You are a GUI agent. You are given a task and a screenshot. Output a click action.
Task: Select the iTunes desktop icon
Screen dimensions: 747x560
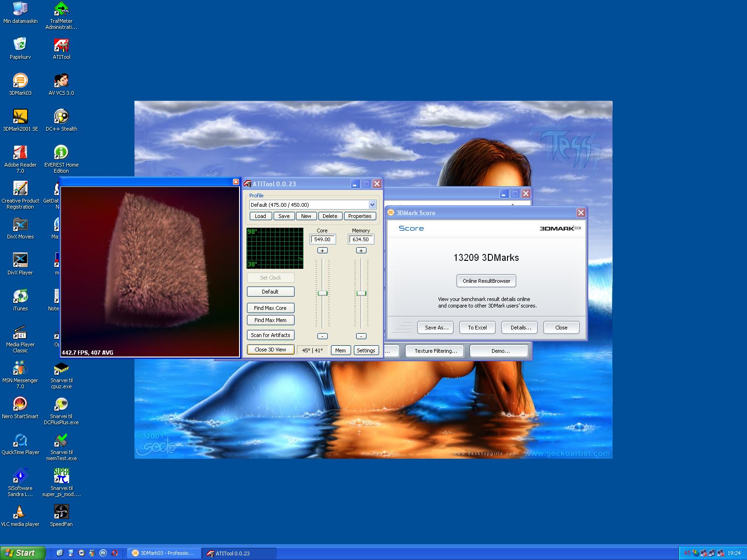click(20, 300)
